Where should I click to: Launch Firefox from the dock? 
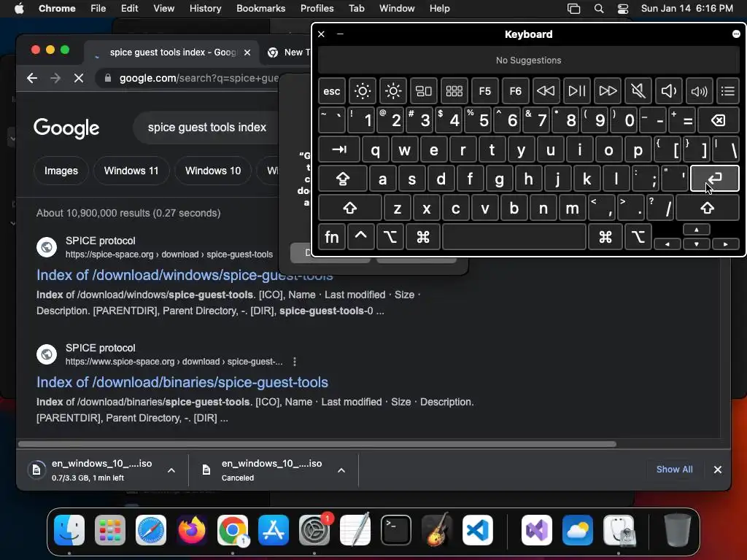192,529
